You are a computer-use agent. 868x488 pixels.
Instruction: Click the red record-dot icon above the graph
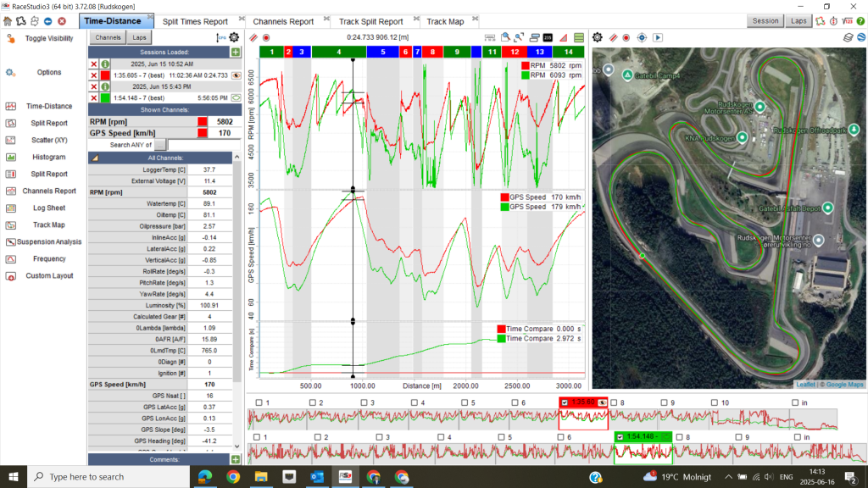coord(266,37)
